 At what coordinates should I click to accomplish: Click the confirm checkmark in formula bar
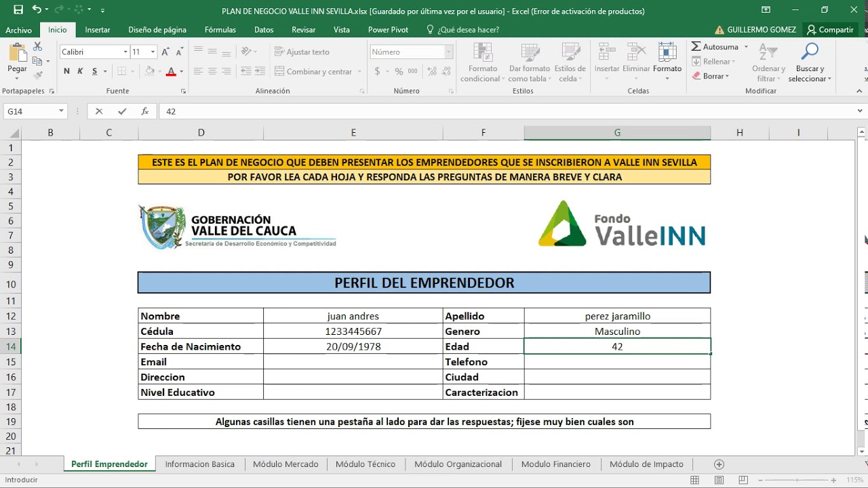[122, 111]
